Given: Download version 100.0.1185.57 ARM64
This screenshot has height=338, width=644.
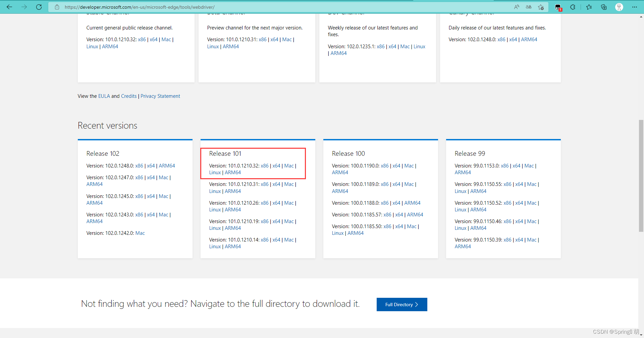Looking at the screenshot, I should click(415, 215).
